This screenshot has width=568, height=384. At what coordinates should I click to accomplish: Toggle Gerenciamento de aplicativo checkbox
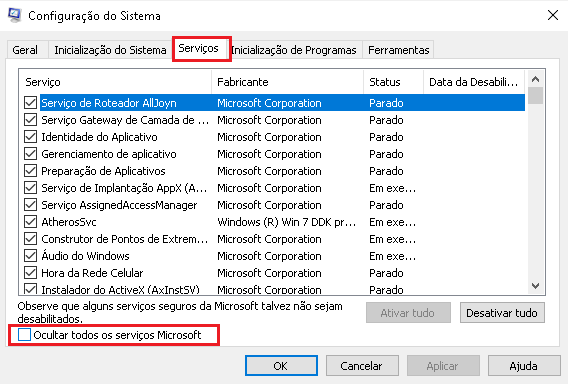click(x=30, y=154)
